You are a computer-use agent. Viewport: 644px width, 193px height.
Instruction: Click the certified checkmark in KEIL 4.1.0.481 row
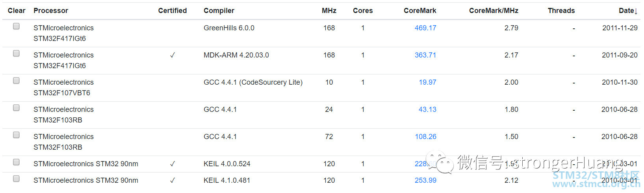pos(173,180)
